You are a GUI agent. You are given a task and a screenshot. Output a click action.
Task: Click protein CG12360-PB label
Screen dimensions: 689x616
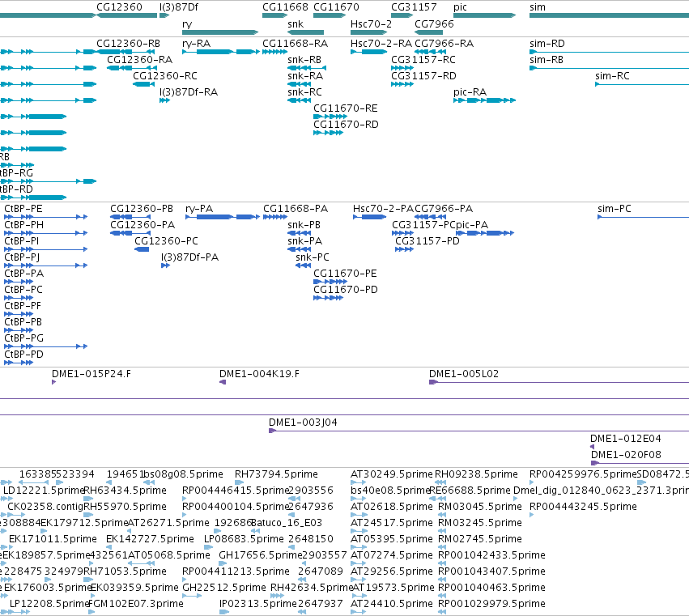[x=142, y=209]
